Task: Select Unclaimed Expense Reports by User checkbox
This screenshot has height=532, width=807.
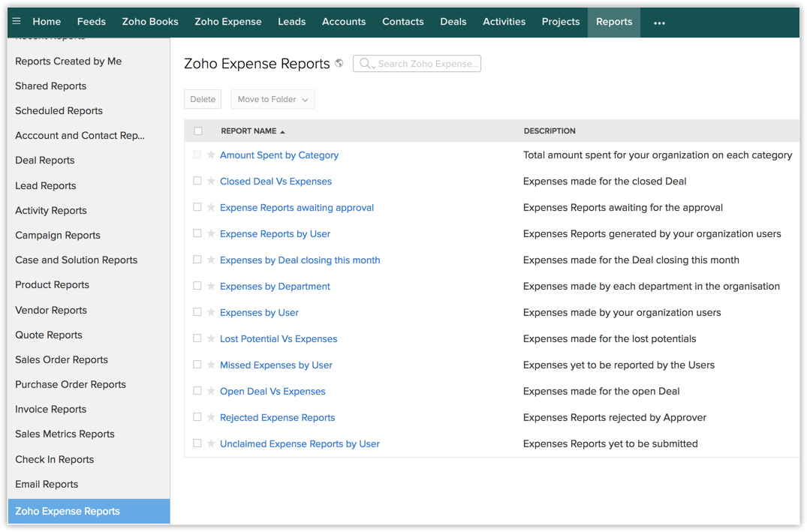Action: point(197,443)
